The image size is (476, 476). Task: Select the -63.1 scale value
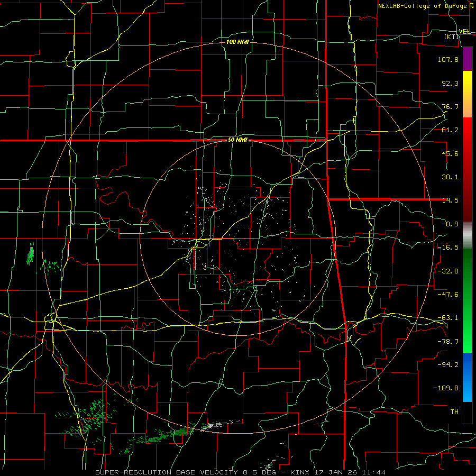point(448,318)
